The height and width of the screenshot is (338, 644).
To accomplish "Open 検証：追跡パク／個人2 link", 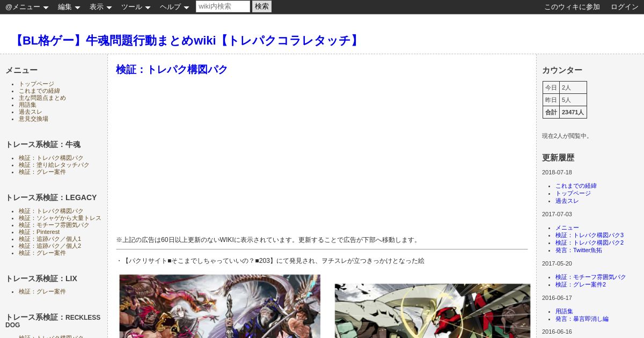I will pyautogui.click(x=50, y=246).
